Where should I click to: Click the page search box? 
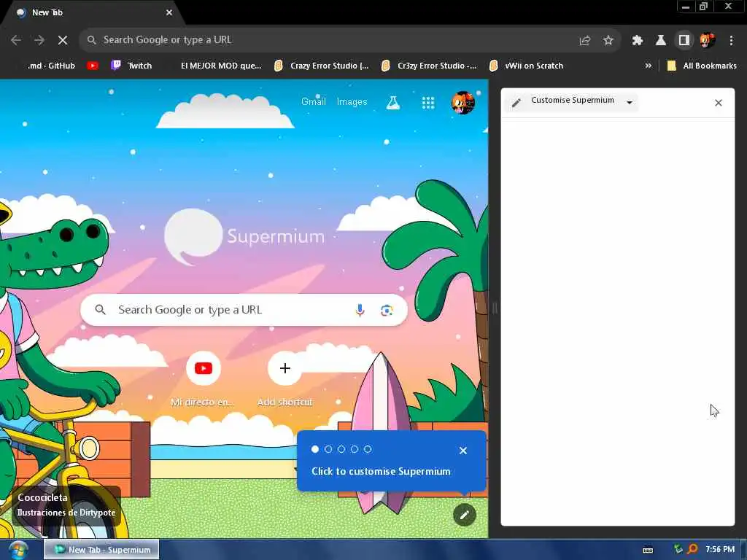[x=244, y=310]
